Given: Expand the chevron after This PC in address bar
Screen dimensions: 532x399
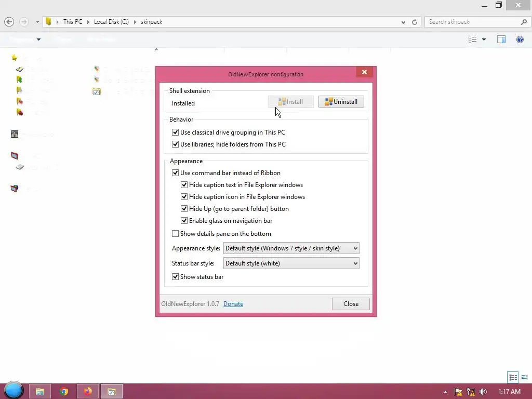Looking at the screenshot, I should point(88,22).
